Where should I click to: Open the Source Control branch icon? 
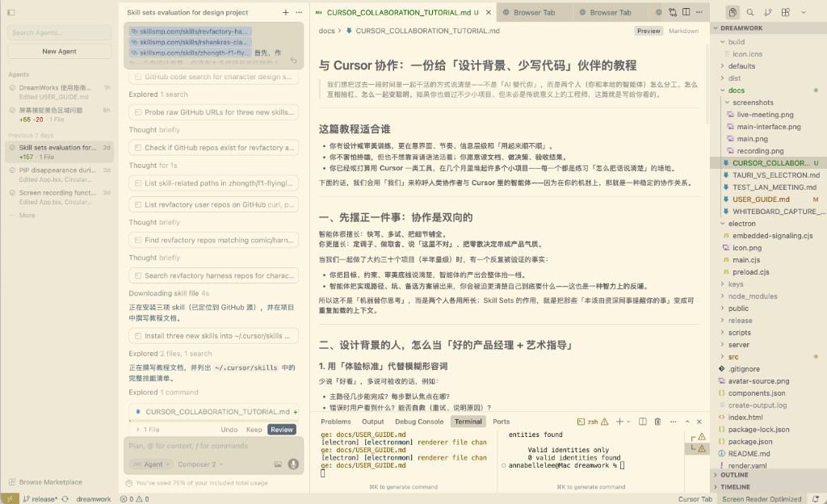(x=767, y=12)
